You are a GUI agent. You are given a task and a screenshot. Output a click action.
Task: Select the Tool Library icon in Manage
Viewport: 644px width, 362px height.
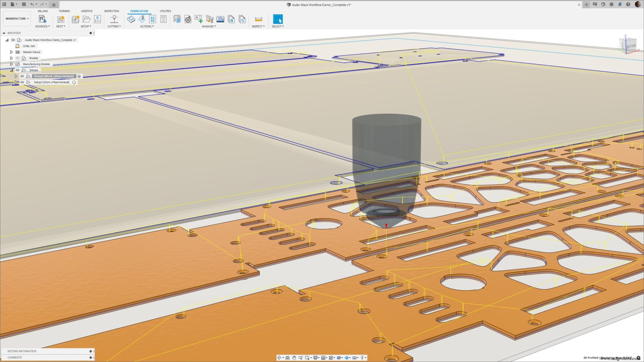[210, 19]
